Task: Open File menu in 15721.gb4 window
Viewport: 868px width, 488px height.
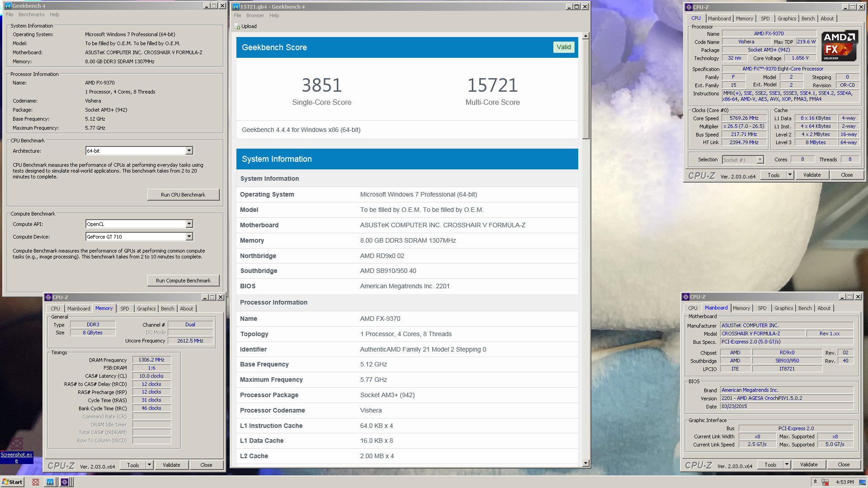Action: click(237, 15)
